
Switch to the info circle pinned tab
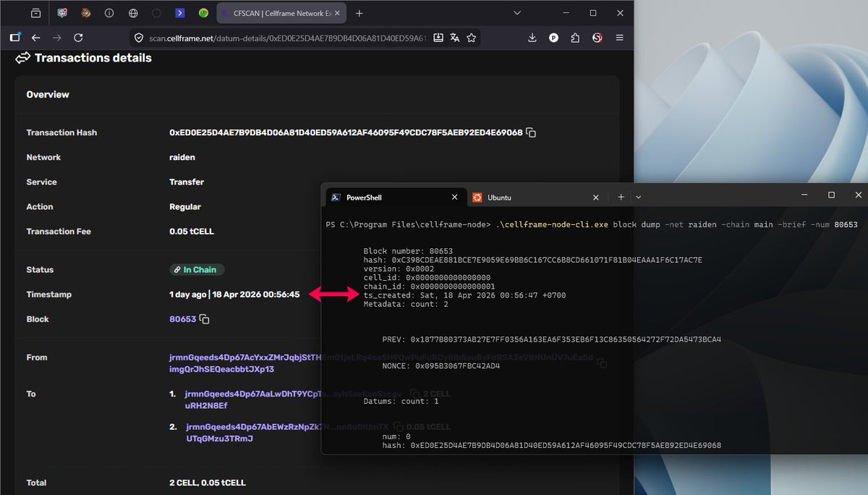109,13
